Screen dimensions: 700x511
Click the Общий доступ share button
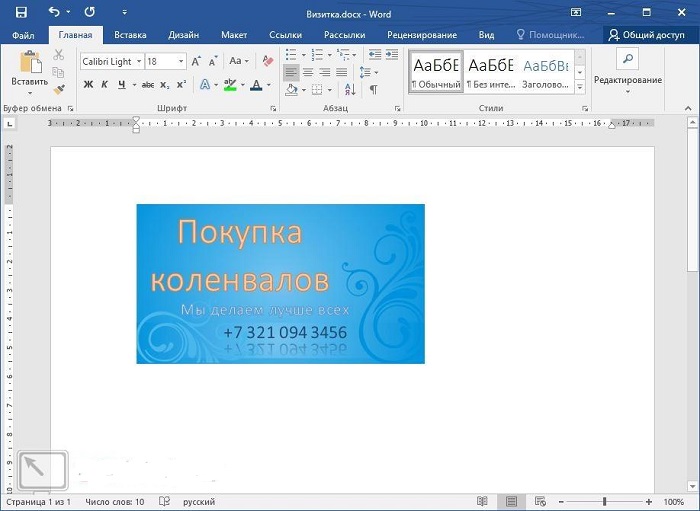pyautogui.click(x=646, y=35)
